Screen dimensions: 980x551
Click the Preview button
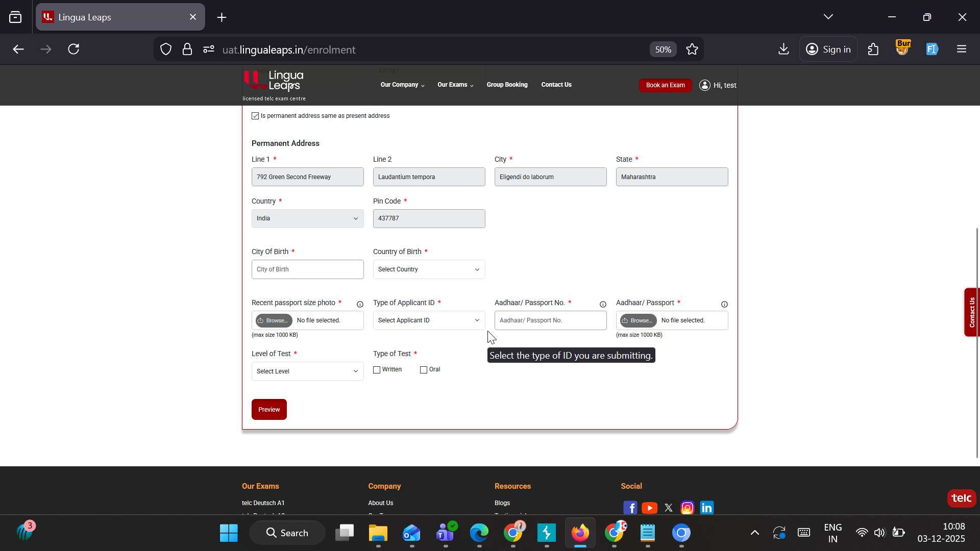pyautogui.click(x=269, y=409)
